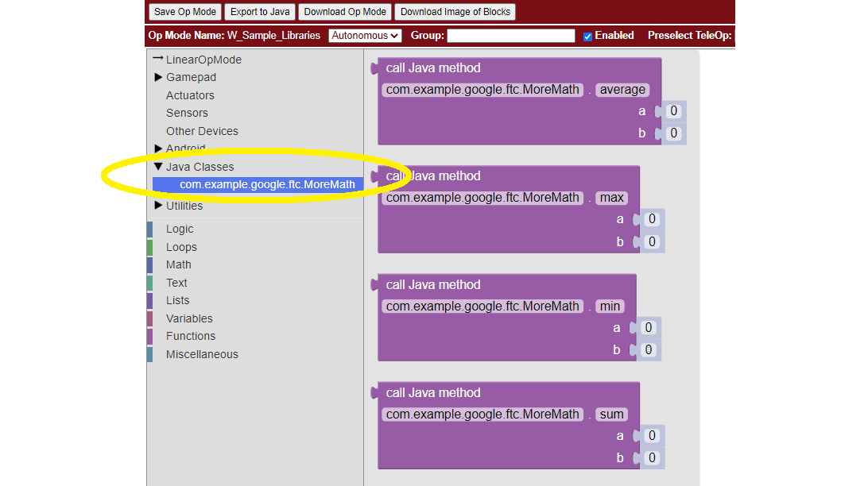Collapse the Java Classes category
868x486 pixels.
coord(158,167)
